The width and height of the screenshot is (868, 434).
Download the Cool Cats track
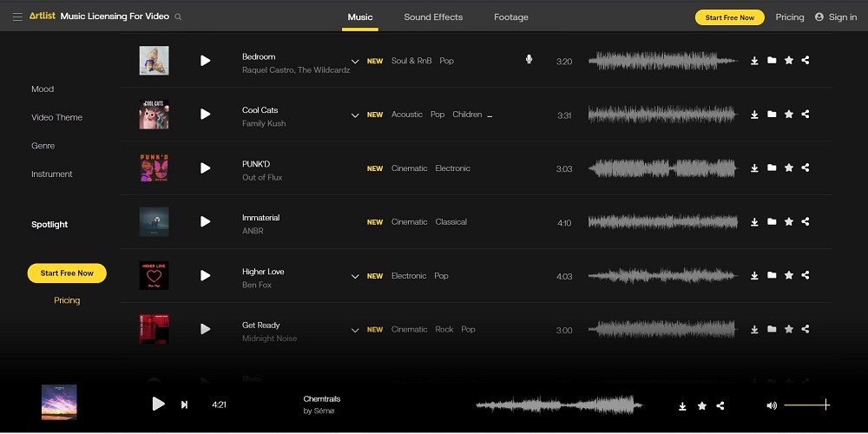point(754,115)
